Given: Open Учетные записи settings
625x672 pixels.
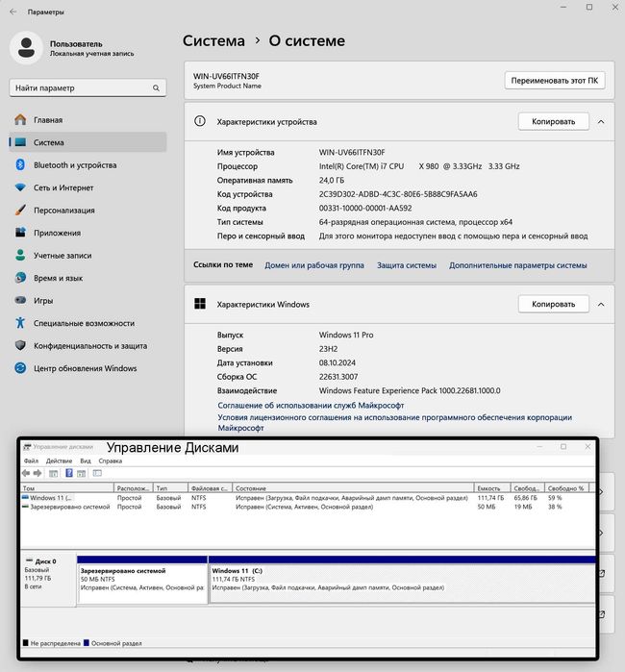Looking at the screenshot, I should [x=87, y=256].
